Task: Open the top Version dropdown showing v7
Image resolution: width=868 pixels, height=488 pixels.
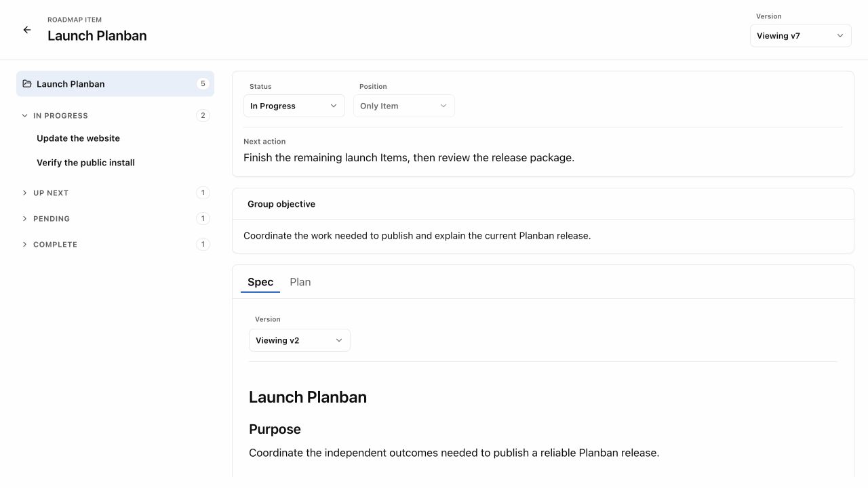Action: [x=801, y=36]
